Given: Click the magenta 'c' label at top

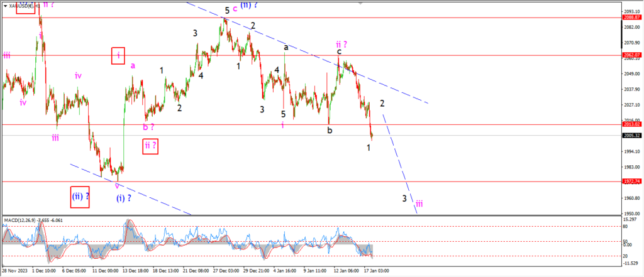Looking at the screenshot, I should [x=235, y=8].
